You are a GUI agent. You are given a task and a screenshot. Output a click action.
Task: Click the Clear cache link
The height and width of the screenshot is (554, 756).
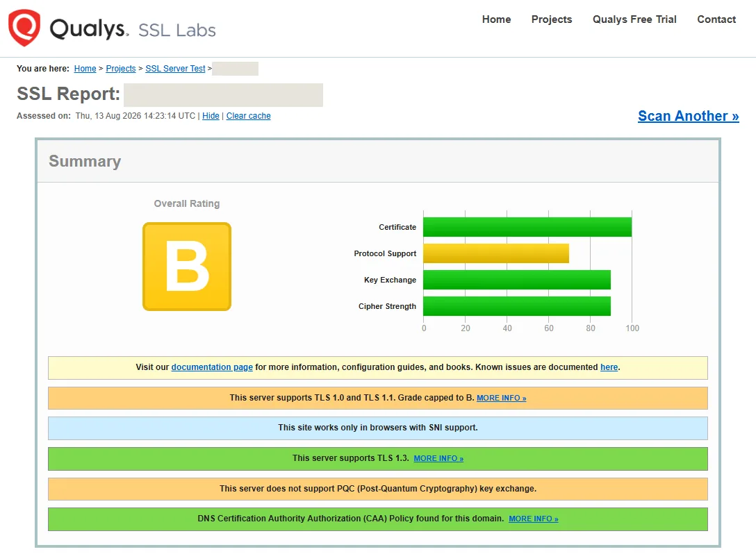point(248,116)
